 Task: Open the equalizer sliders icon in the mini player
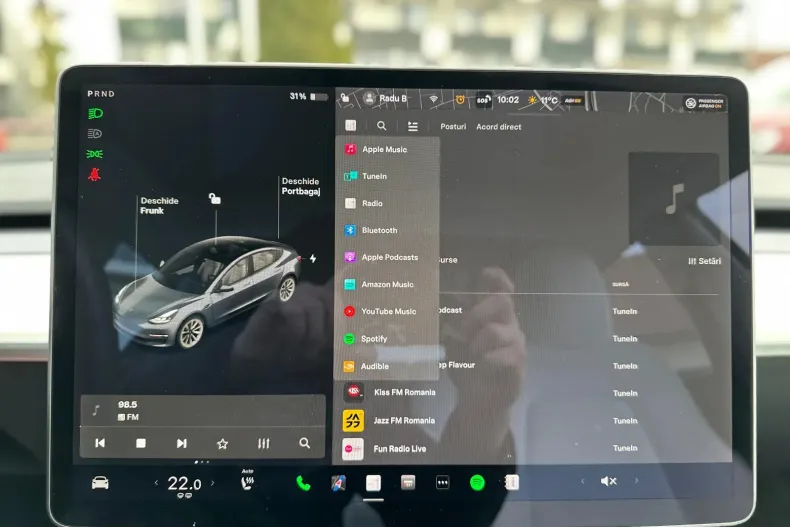[264, 443]
